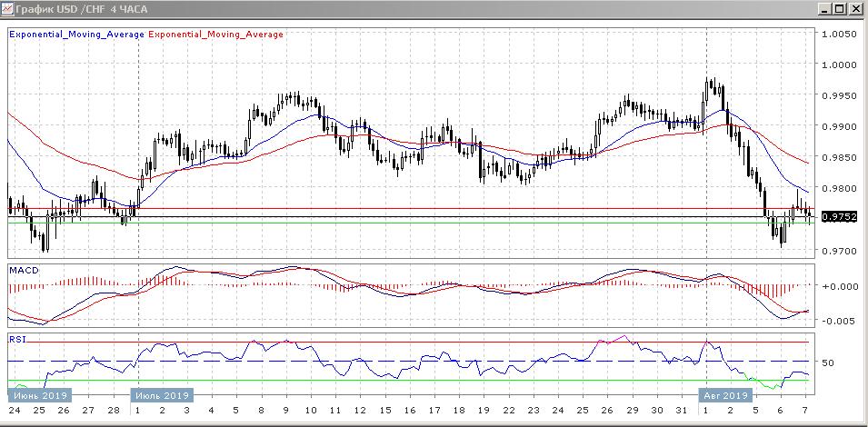Viewport: 868px width, 427px height.
Task: Click the chart title 'График USD/CHF 4 ЧАСА'
Action: click(77, 10)
